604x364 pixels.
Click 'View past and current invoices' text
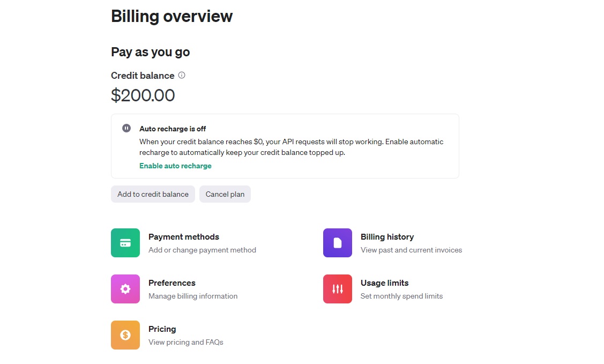(411, 250)
